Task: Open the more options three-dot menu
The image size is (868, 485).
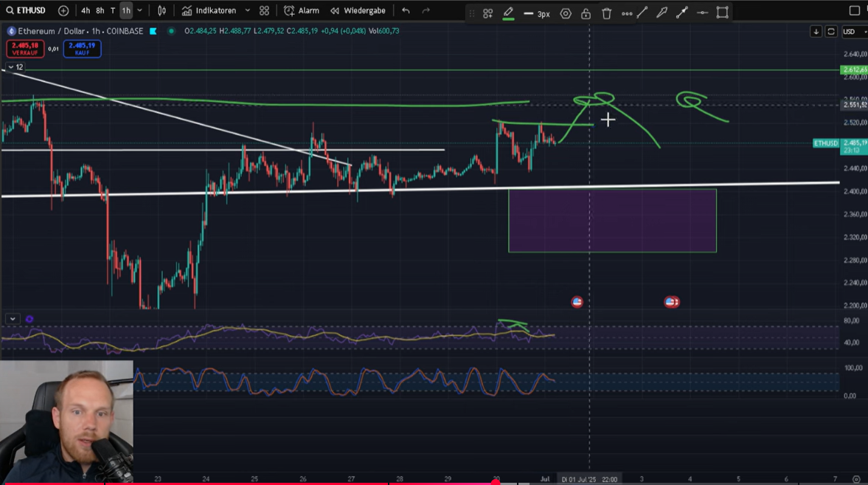Action: click(627, 13)
